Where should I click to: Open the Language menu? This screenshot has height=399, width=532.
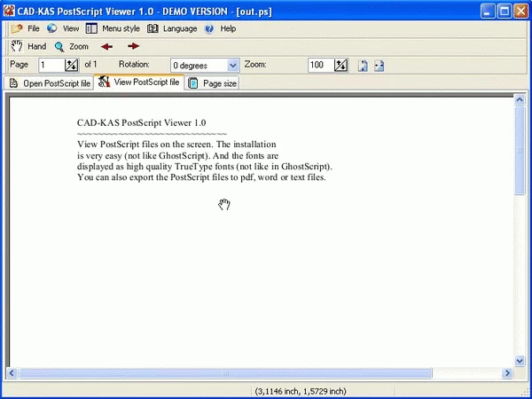[x=180, y=28]
